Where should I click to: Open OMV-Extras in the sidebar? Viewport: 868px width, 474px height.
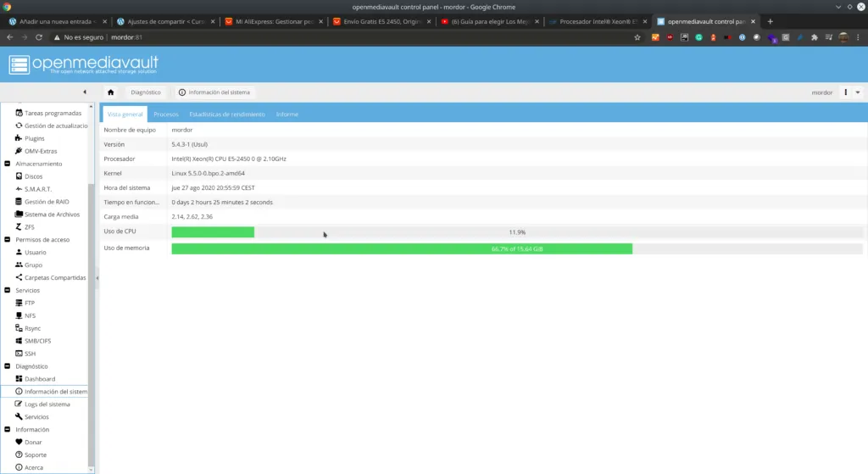click(41, 151)
